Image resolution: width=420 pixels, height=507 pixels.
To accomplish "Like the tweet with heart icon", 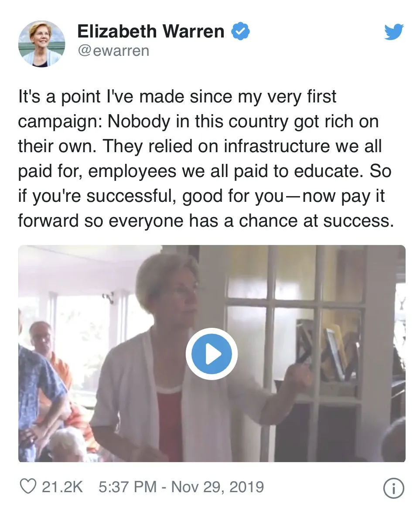I will pos(28,487).
